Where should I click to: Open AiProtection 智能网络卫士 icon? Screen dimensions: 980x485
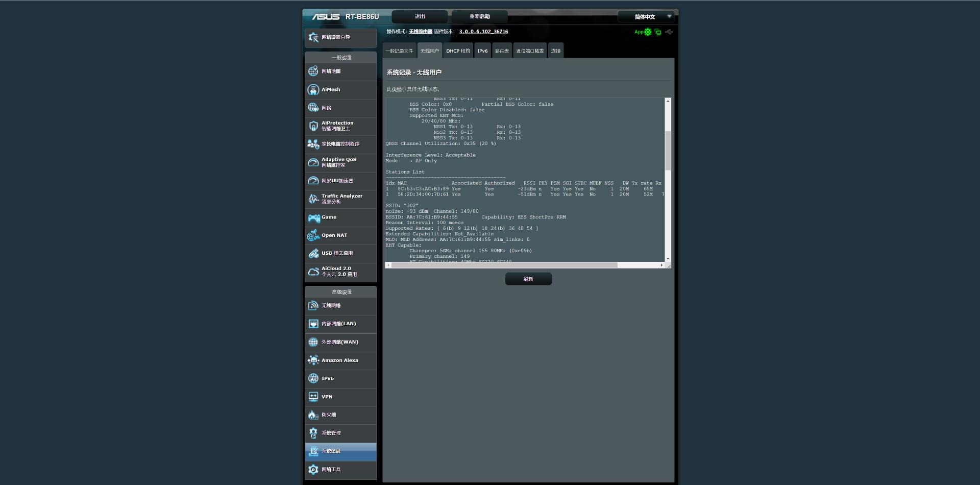(x=313, y=126)
